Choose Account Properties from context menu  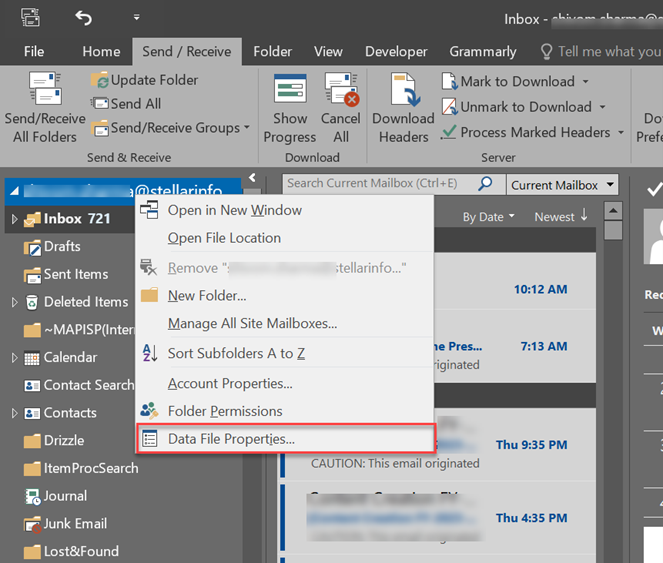point(285,383)
